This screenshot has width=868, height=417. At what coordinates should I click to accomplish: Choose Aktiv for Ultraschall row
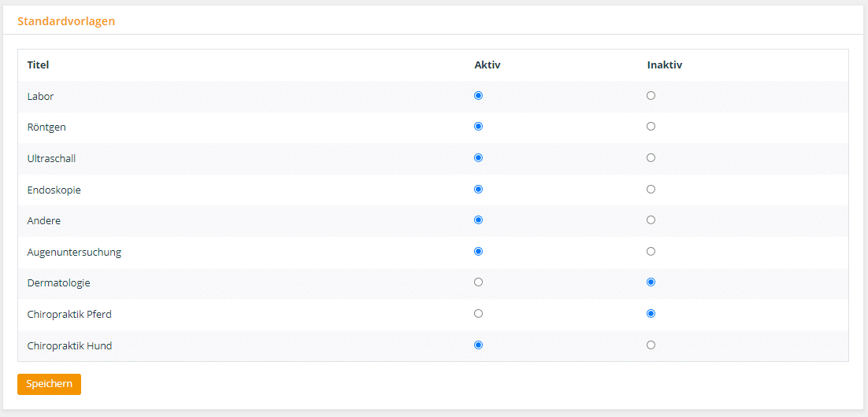479,158
